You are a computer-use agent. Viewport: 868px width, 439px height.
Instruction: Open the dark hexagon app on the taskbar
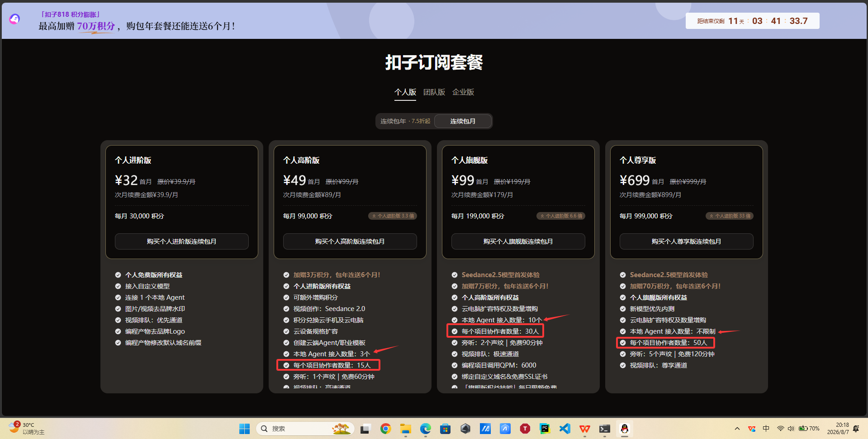click(x=465, y=429)
